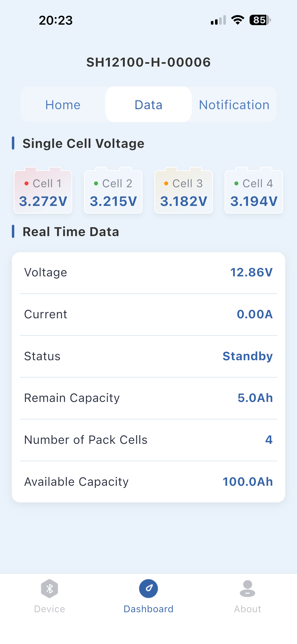The width and height of the screenshot is (297, 644).
Task: Tap the Single Cell Voltage heading
Action: point(84,143)
